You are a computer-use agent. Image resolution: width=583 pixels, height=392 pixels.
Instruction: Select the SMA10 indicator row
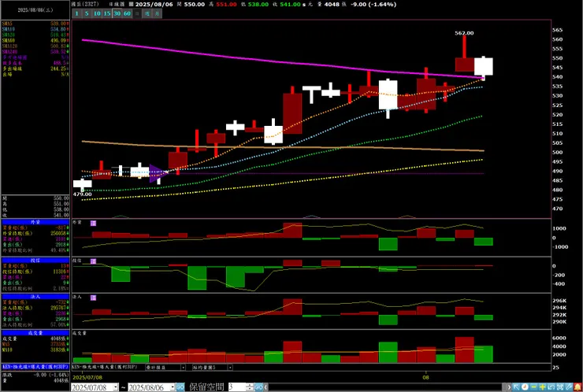pyautogui.click(x=35, y=29)
